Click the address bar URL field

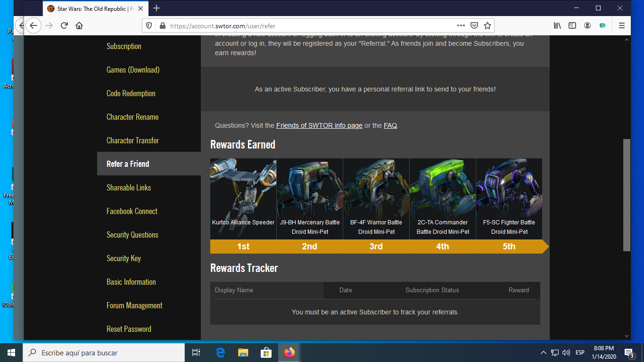point(311,26)
